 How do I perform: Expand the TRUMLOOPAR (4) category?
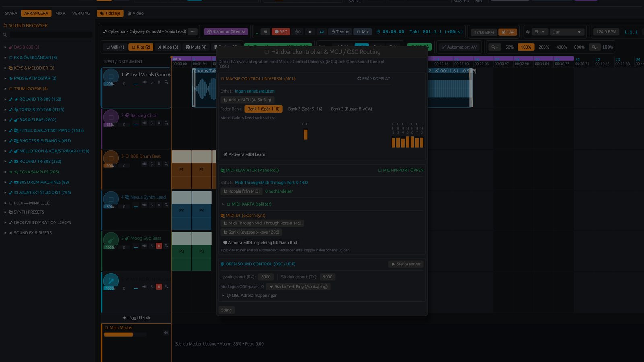click(6, 88)
